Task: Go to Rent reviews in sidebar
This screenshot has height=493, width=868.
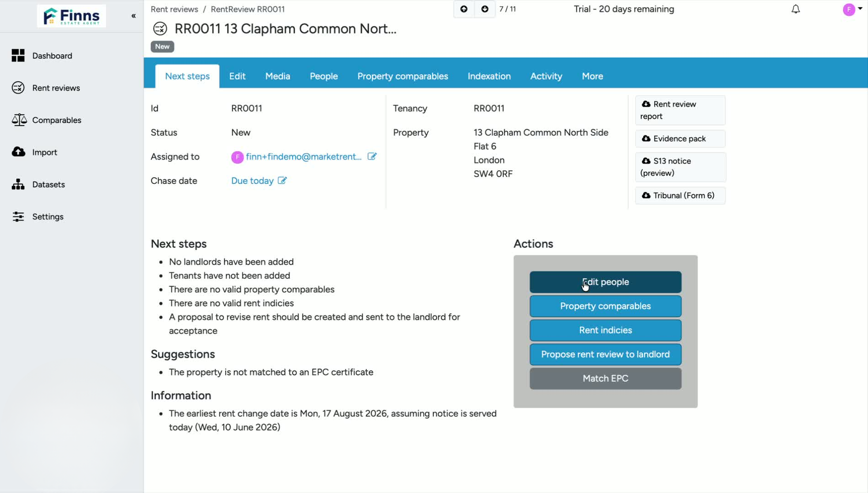Action: (56, 88)
